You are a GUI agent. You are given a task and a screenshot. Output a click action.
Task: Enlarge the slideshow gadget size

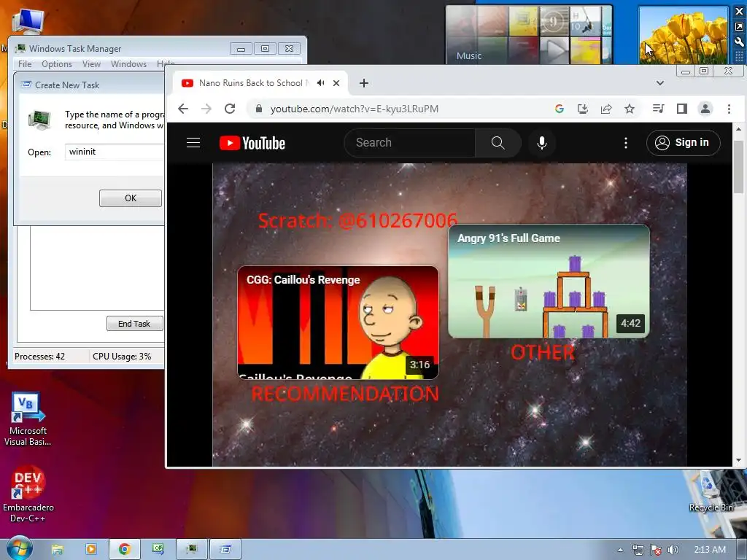click(740, 27)
